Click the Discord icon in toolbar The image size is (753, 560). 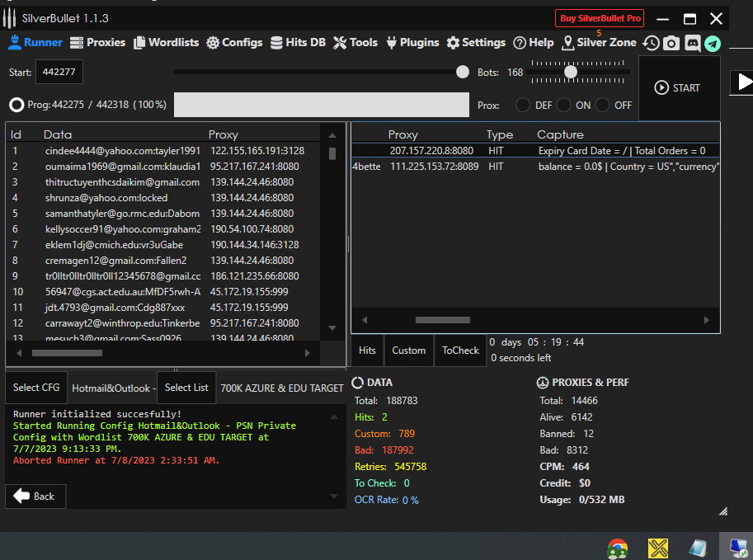pyautogui.click(x=692, y=44)
